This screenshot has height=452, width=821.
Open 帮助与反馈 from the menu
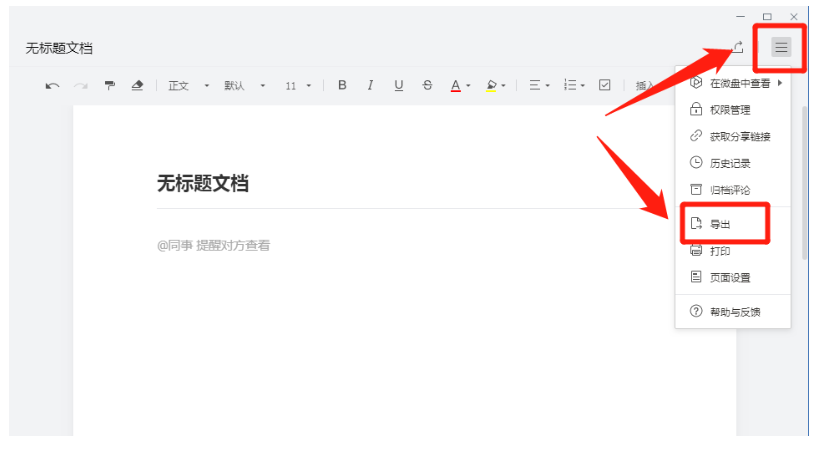click(733, 312)
